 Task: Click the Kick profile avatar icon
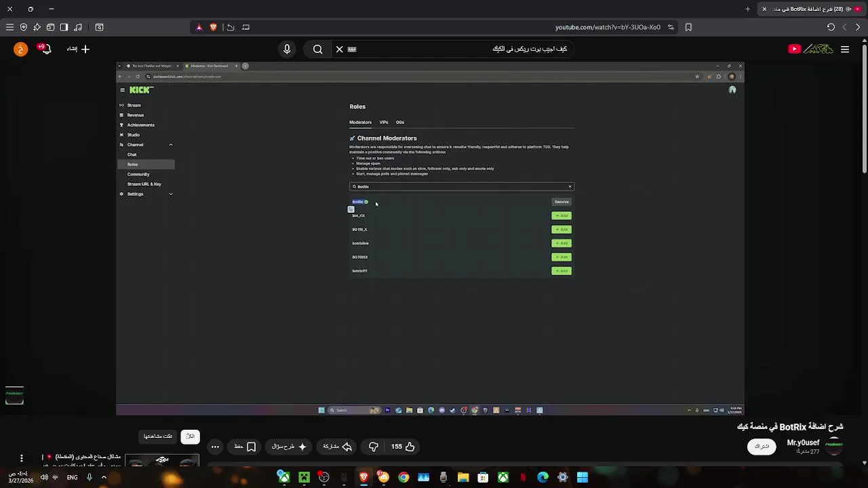click(732, 90)
